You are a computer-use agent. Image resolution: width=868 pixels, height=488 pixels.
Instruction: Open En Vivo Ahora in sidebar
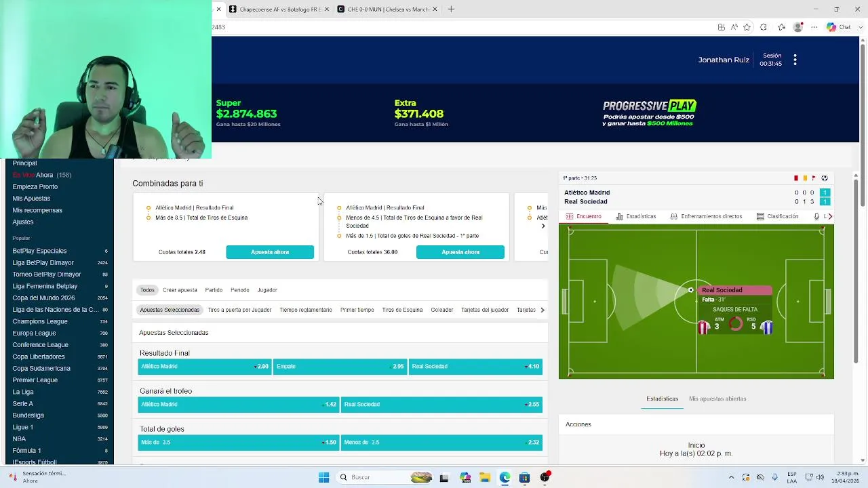coord(42,175)
